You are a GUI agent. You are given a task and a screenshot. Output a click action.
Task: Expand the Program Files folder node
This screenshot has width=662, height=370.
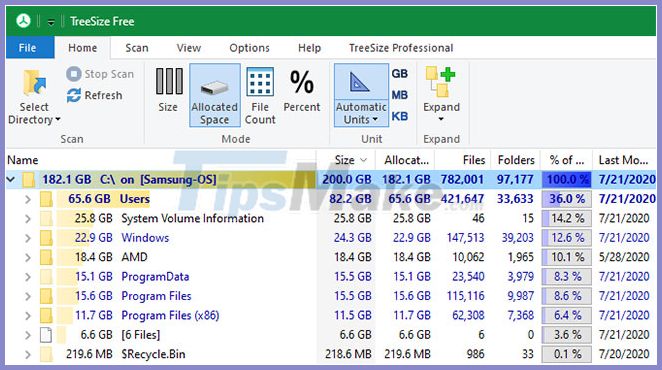tap(28, 297)
